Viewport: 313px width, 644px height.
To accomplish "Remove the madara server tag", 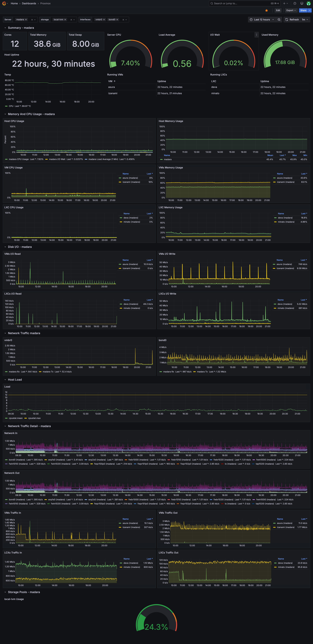I will pos(26,19).
